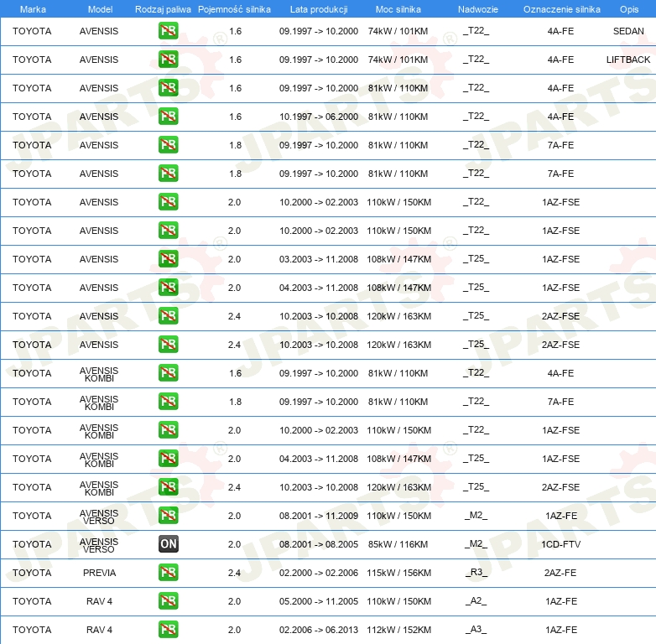The height and width of the screenshot is (644, 656).
Task: Click the petrol icon for Avensis Kombi 2.0 _T22_
Action: [x=168, y=430]
